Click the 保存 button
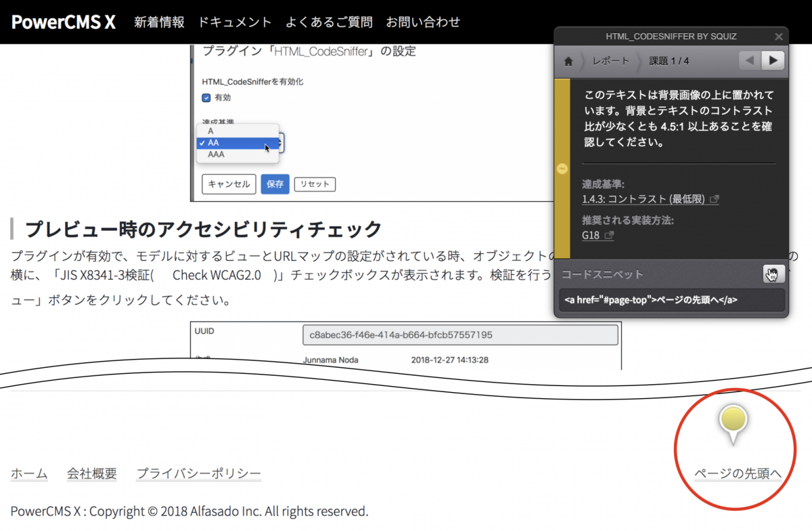The image size is (812, 531). (275, 184)
